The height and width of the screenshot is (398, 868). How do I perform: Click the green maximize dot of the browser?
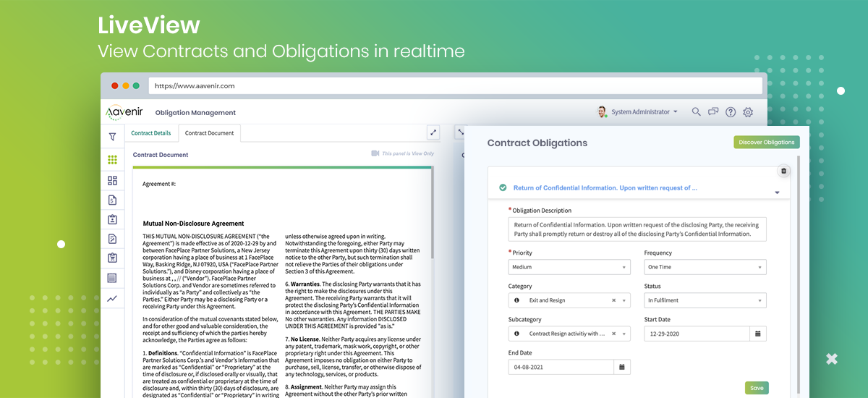[136, 85]
